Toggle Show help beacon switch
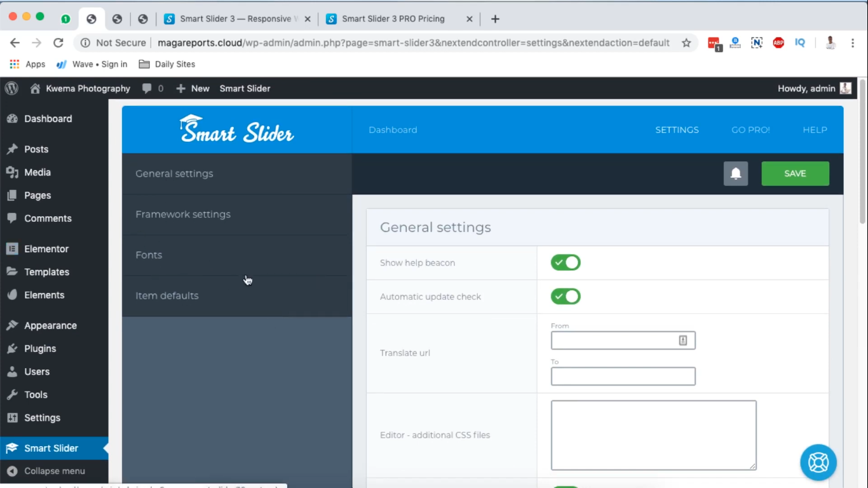This screenshot has width=868, height=488. [x=566, y=262]
